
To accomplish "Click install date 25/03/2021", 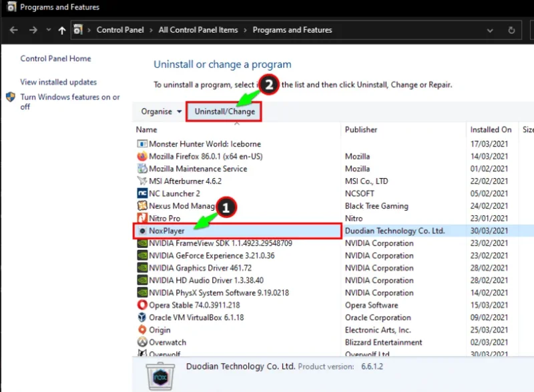I will (489, 330).
